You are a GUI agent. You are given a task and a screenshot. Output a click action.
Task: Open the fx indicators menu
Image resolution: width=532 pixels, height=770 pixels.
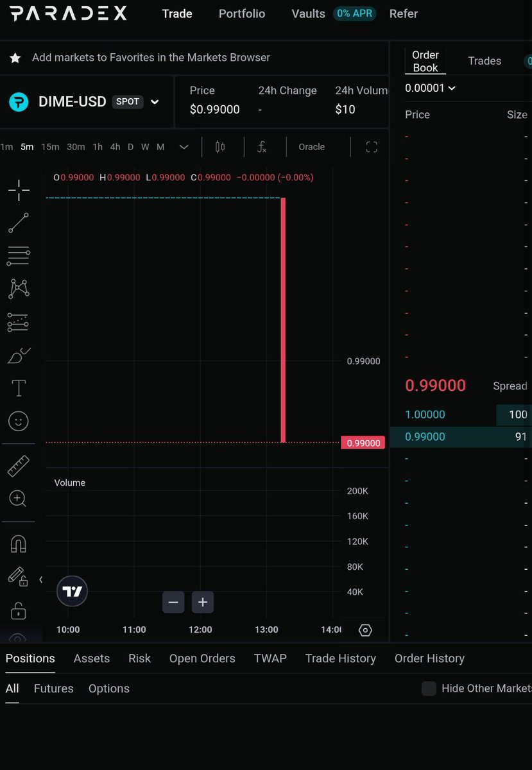[x=262, y=147]
